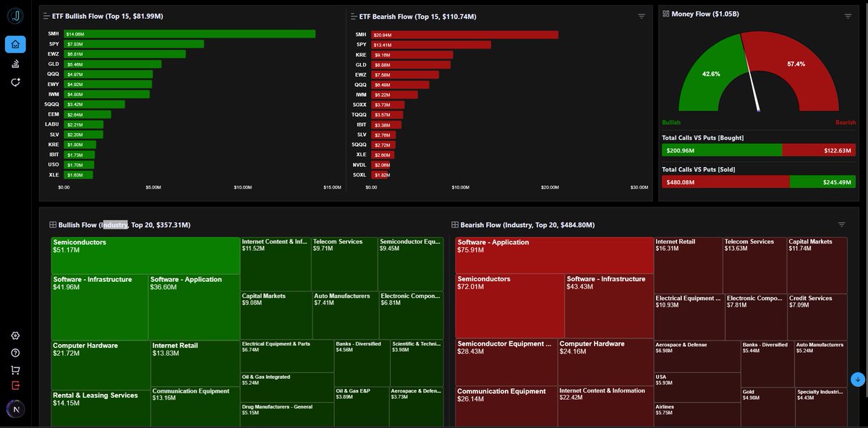Open settings gear in the sidebar
The width and height of the screenshot is (868, 428).
click(15, 336)
